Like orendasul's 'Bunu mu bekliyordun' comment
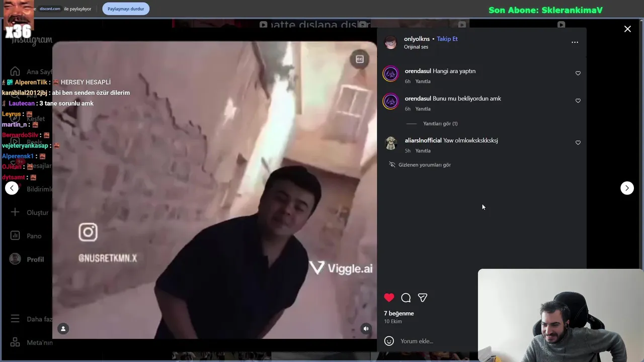Viewport: 644px width, 362px height. pyautogui.click(x=578, y=101)
